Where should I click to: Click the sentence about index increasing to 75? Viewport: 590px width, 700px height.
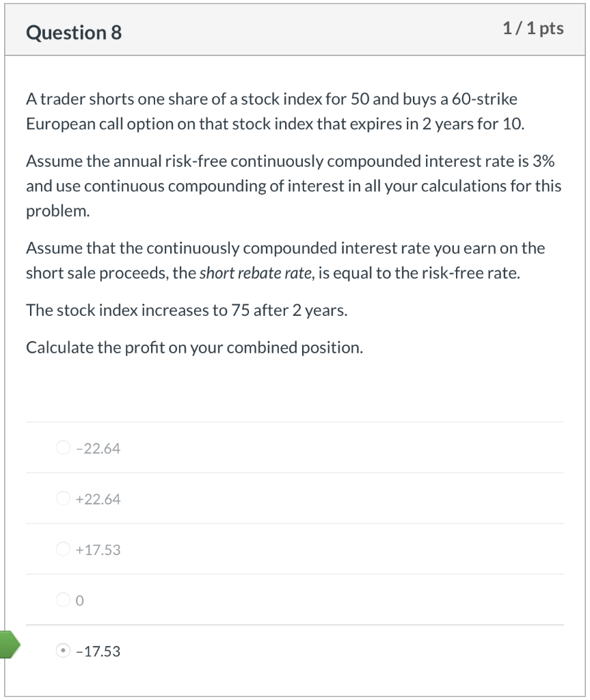click(185, 310)
